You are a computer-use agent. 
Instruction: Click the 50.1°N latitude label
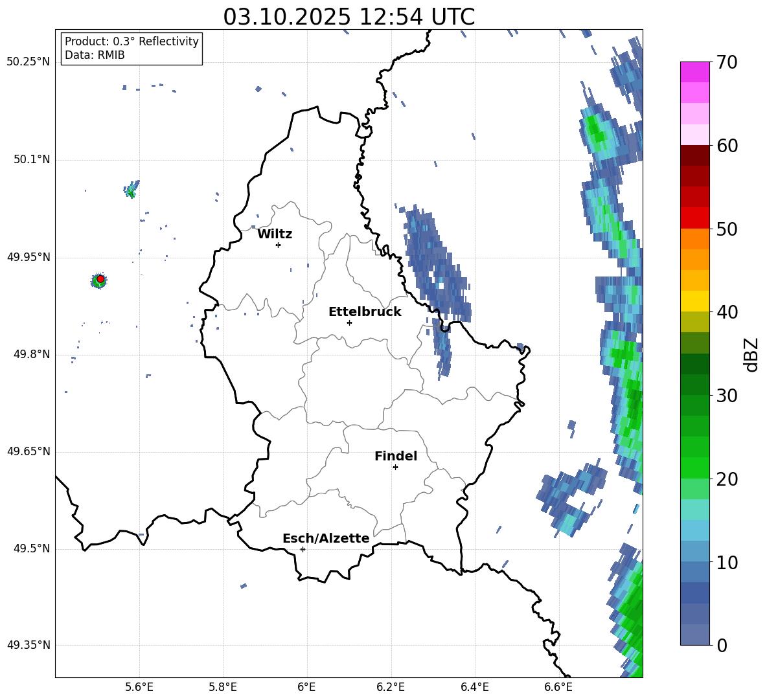pos(31,160)
